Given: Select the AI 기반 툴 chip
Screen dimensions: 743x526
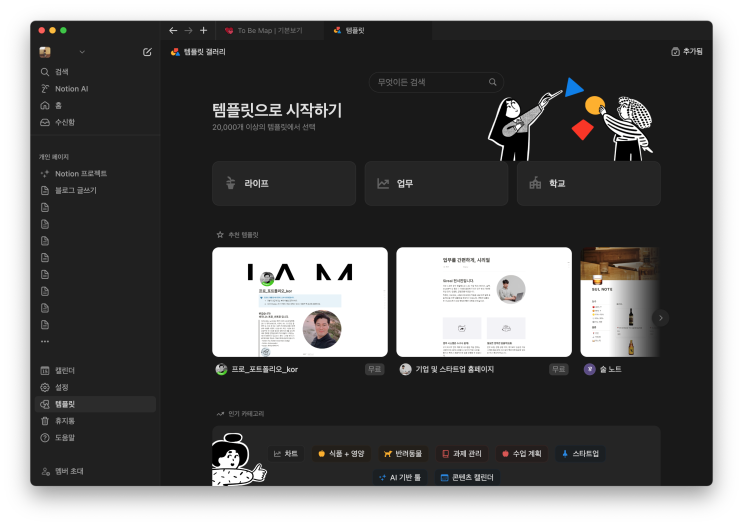Looking at the screenshot, I should click(400, 477).
